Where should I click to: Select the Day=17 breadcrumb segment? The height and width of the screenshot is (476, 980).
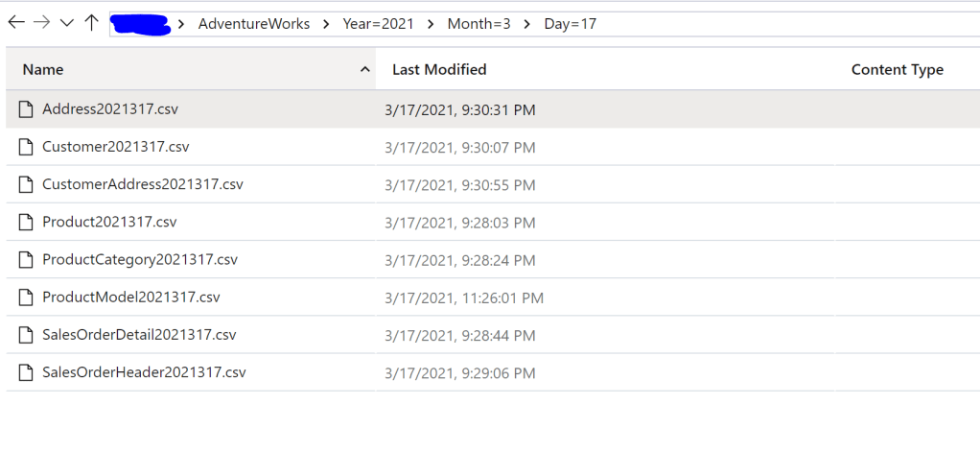pos(570,23)
